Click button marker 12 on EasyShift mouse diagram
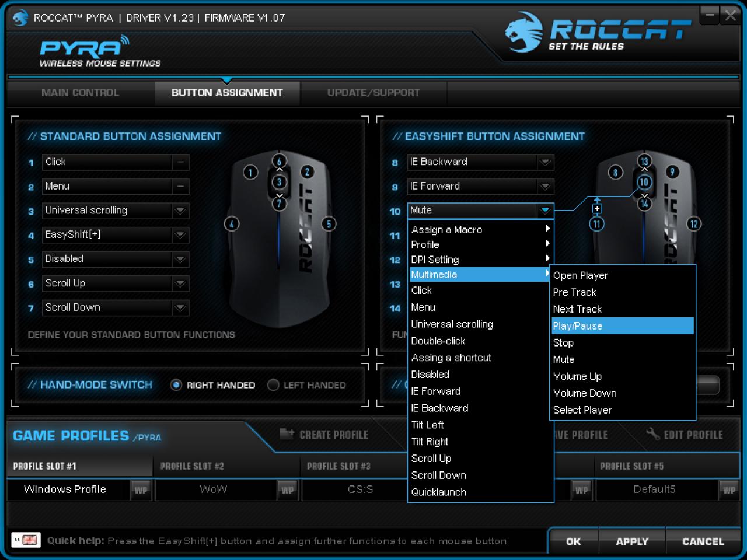This screenshot has height=560, width=747. tap(694, 224)
